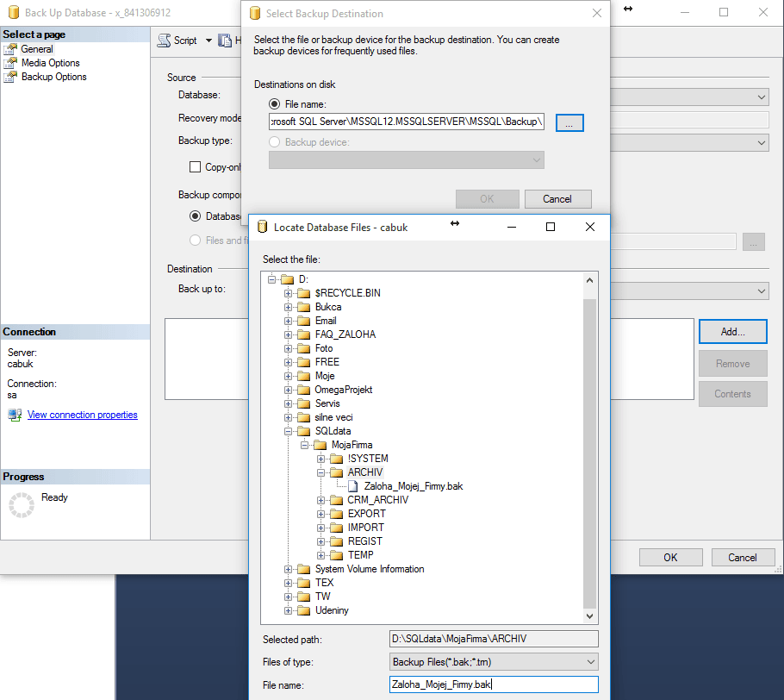The image size is (784, 700).
Task: Open View connection properties link
Action: [x=82, y=415]
